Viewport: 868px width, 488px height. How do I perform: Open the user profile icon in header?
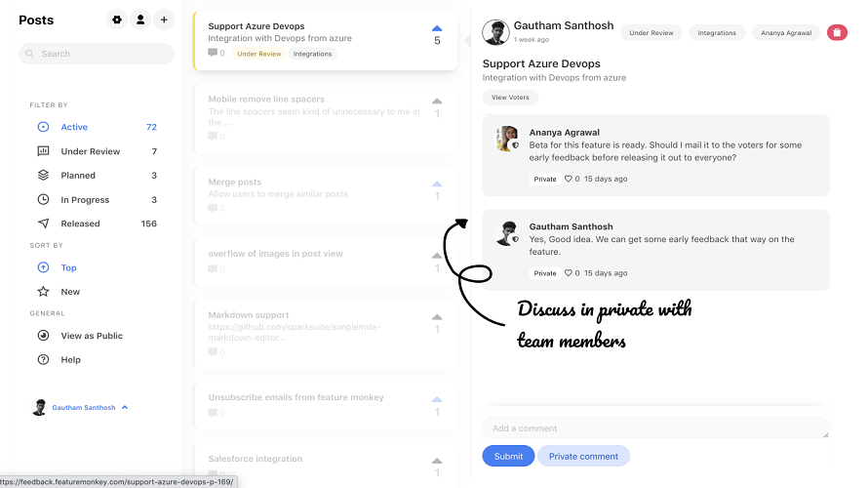140,20
